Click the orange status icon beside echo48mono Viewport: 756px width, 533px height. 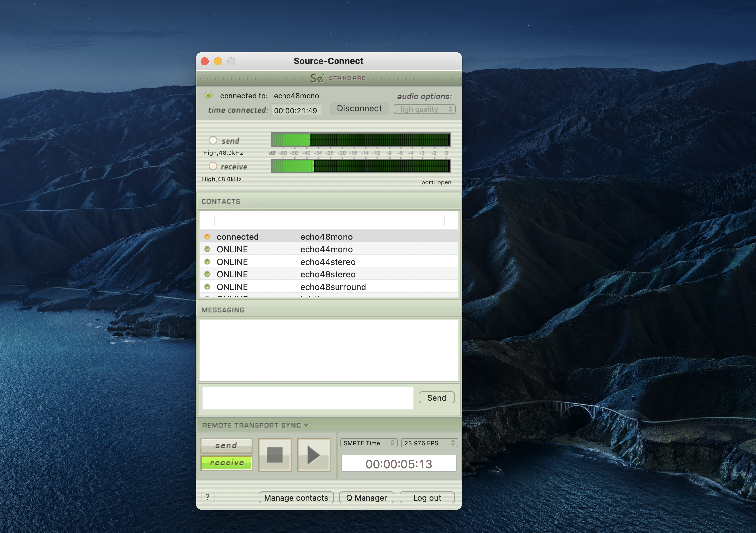pos(207,237)
